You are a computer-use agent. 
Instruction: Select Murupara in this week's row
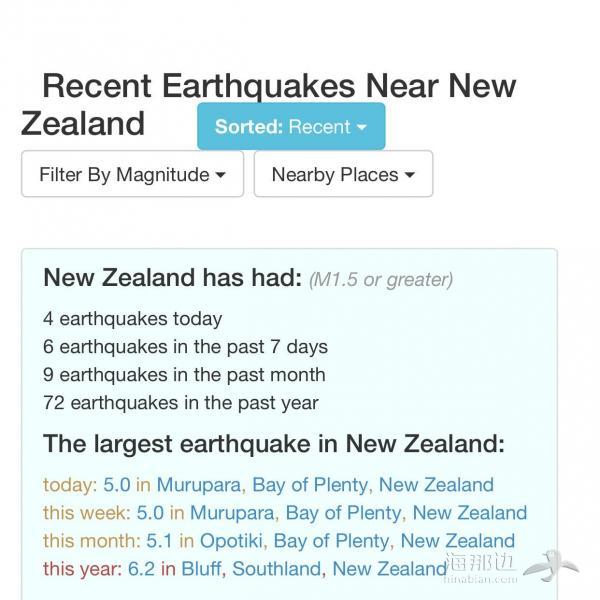[x=232, y=513]
